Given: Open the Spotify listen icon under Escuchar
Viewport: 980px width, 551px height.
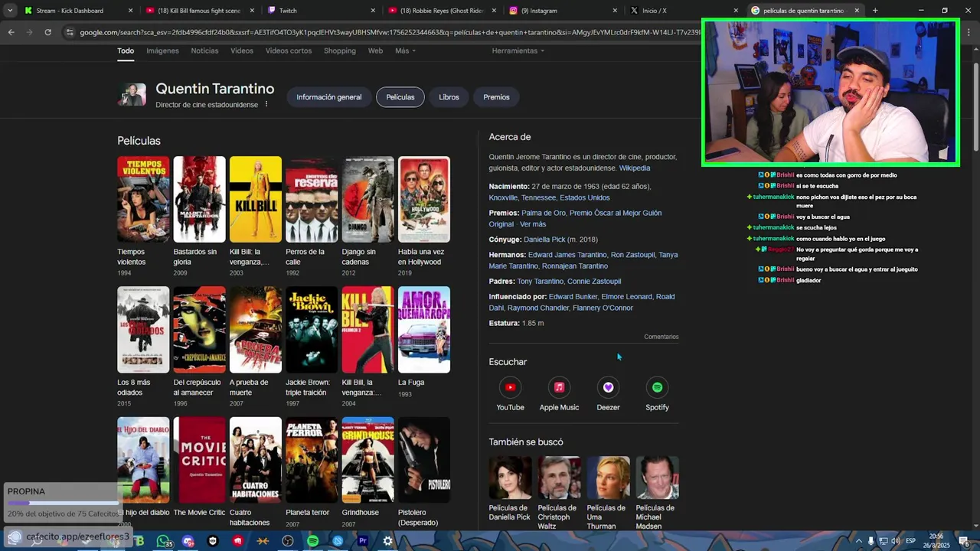Looking at the screenshot, I should click(657, 387).
